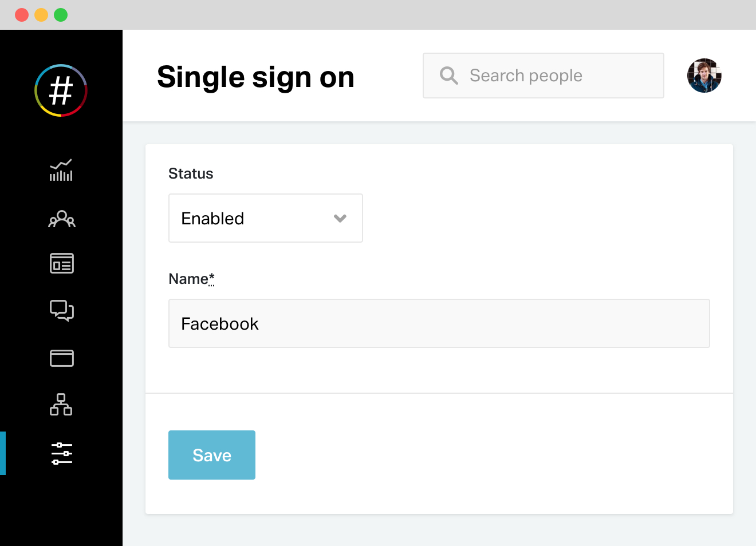756x546 pixels.
Task: Click the Status label
Action: pyautogui.click(x=191, y=173)
